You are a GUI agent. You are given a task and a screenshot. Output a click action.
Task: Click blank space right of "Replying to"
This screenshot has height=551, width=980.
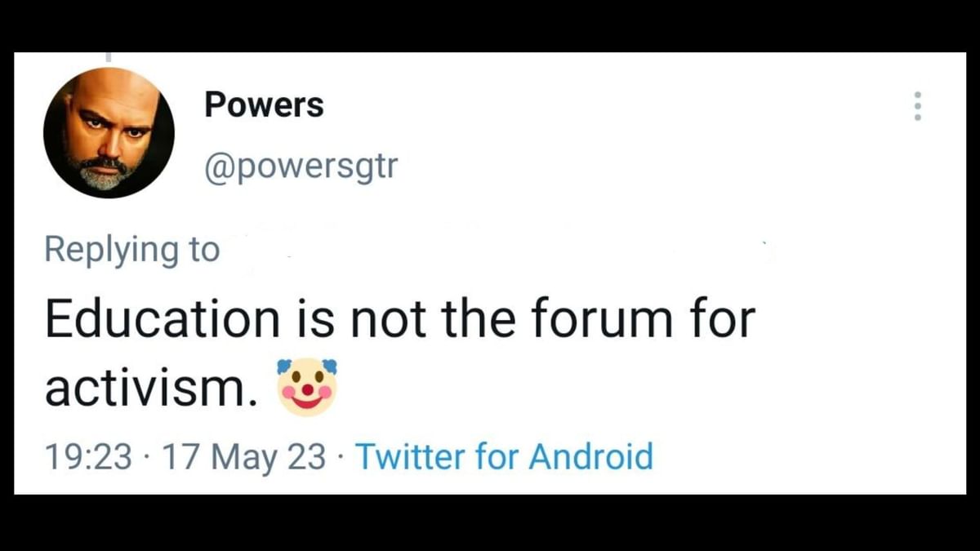(490, 249)
